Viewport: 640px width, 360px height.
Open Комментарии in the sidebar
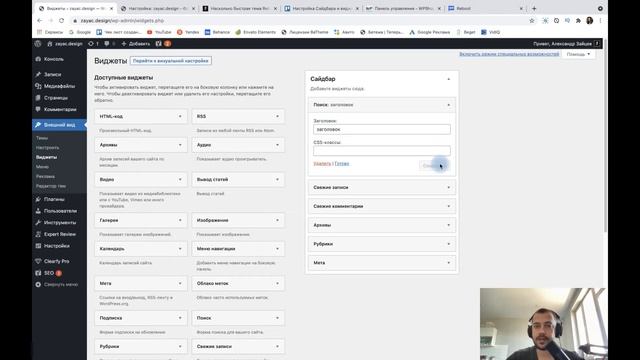[x=60, y=109]
